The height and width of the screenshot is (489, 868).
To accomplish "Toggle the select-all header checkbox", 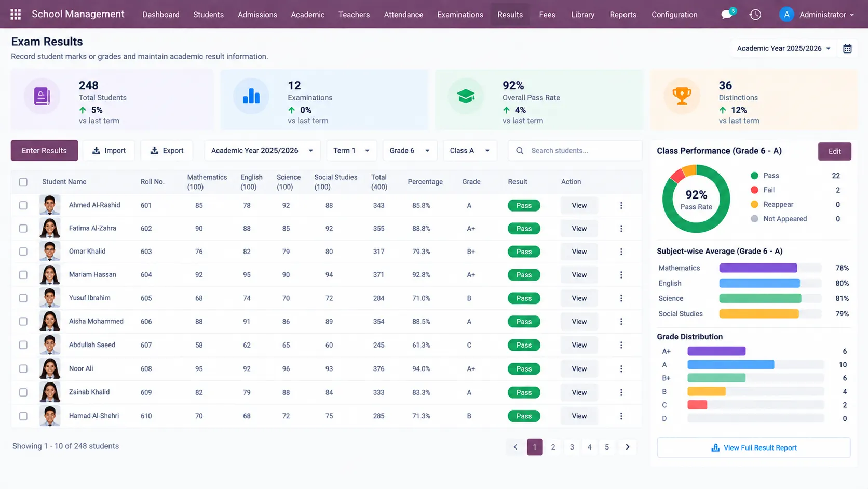I will pos(23,182).
